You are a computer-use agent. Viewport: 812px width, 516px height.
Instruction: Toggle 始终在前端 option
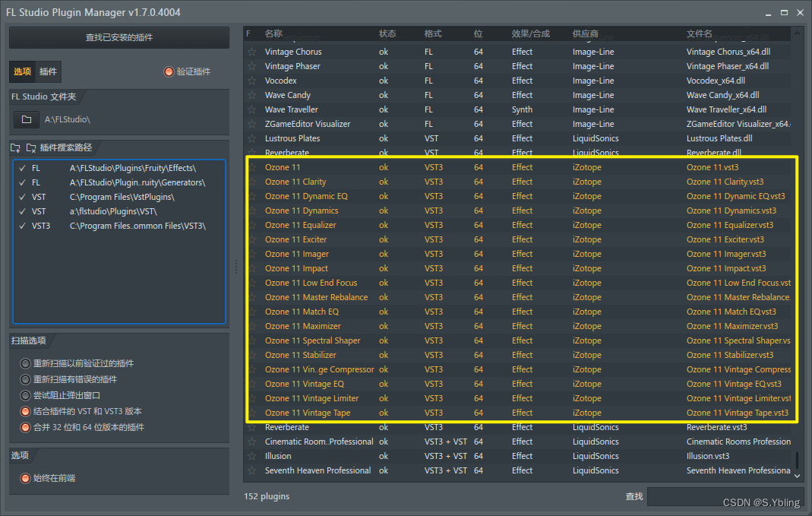click(25, 478)
